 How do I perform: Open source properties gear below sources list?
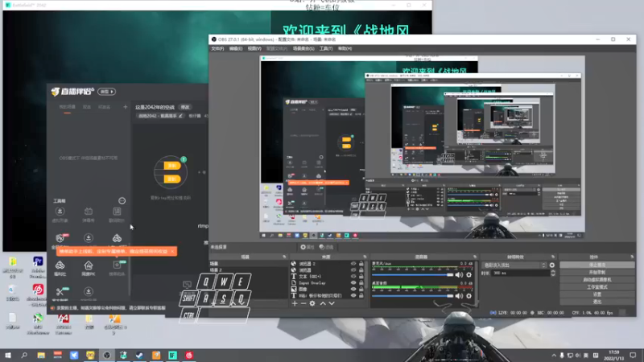tap(312, 304)
